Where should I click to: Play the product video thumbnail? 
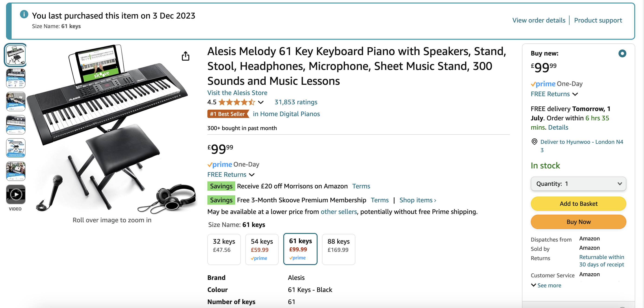click(16, 194)
